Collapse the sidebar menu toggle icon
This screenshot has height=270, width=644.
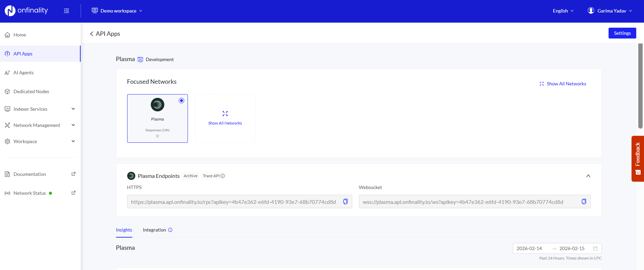pos(66,11)
